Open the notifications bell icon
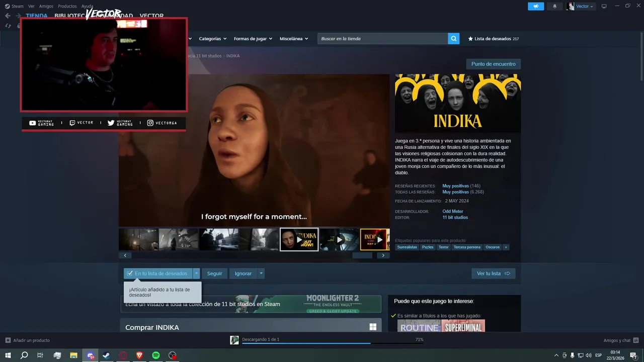Screen dimensions: 644x362 point(555,6)
